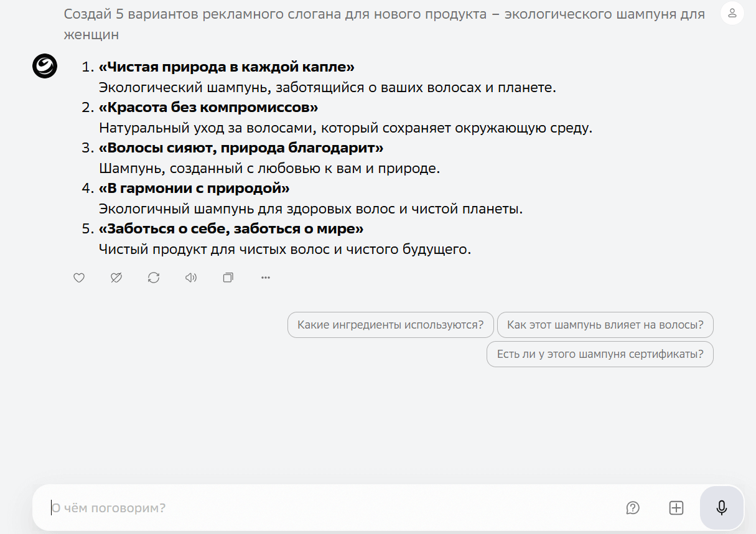
Task: Like the assistant's response with the heart icon
Action: pos(79,278)
